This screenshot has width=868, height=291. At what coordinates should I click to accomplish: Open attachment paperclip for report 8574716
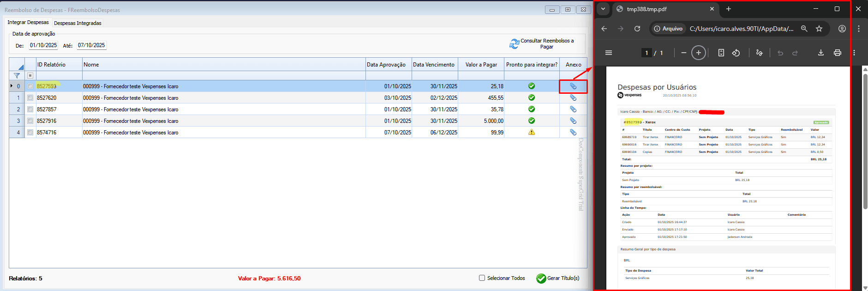573,133
